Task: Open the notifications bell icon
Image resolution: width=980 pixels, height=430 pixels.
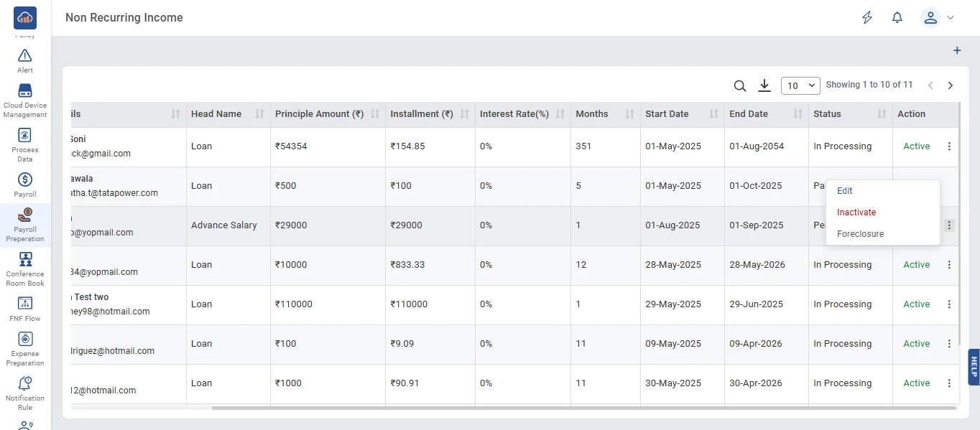Action: [x=897, y=18]
